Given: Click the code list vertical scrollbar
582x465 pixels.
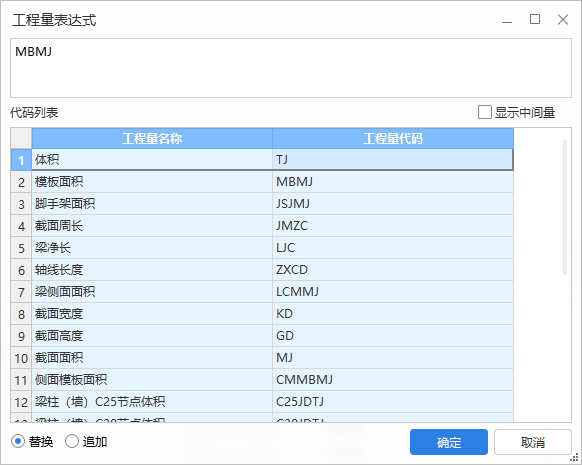Looking at the screenshot, I should pyautogui.click(x=565, y=207).
